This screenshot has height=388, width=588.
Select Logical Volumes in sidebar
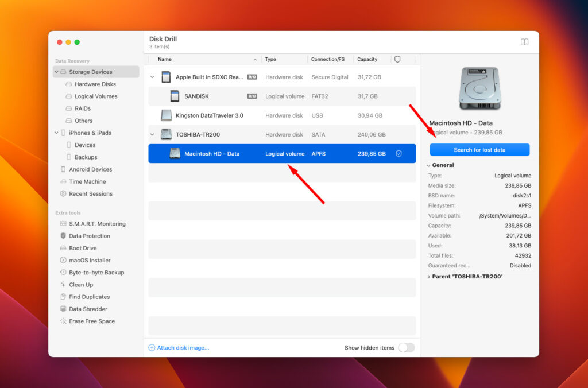pos(96,96)
